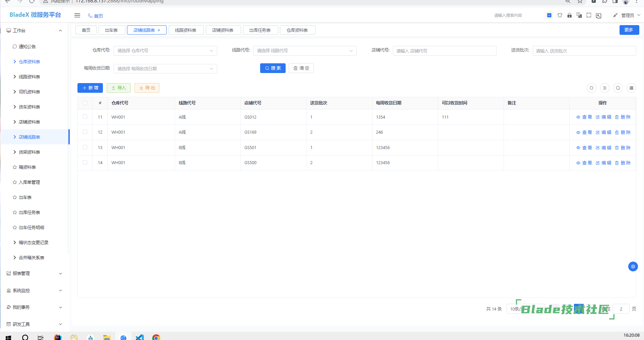The image size is (644, 340).
Task: Check row 11 checkbox
Action: click(x=85, y=117)
